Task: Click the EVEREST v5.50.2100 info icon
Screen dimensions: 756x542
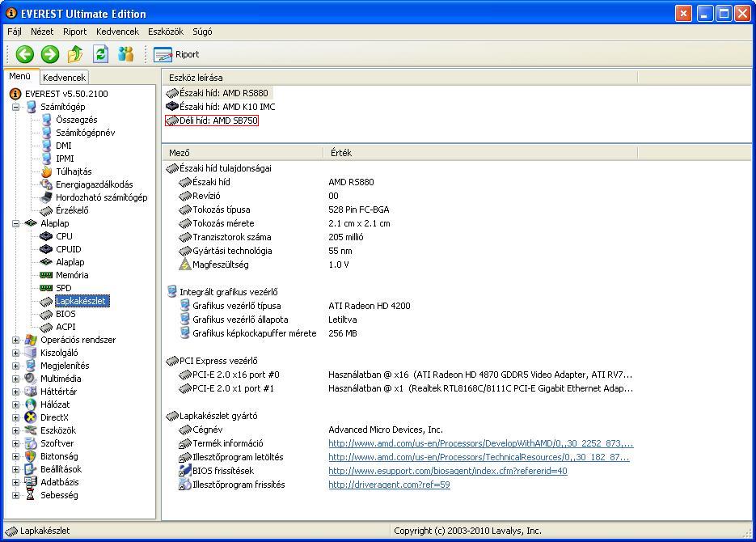Action: click(15, 94)
